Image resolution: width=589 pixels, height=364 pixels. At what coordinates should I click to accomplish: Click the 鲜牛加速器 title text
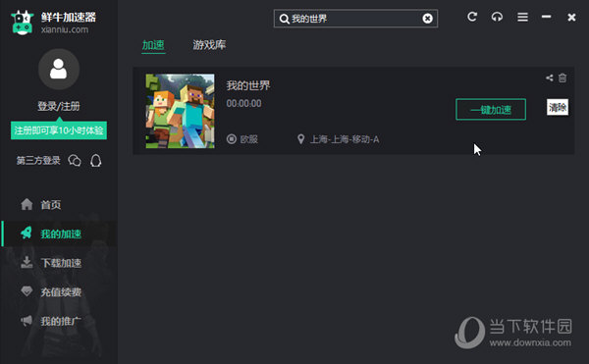tap(69, 18)
